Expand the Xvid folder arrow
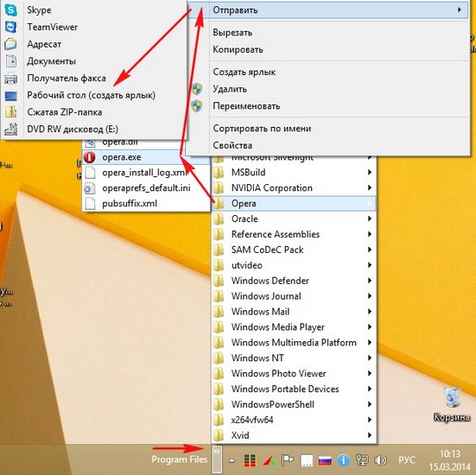Viewport: 476px width, 475px height. 370,435
